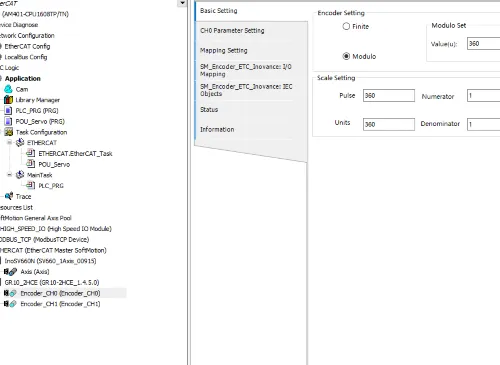Select GR10_2HCE (GR10-2HCE_1.4.5.0) item
Screen dimensions: 500x365
click(x=52, y=282)
